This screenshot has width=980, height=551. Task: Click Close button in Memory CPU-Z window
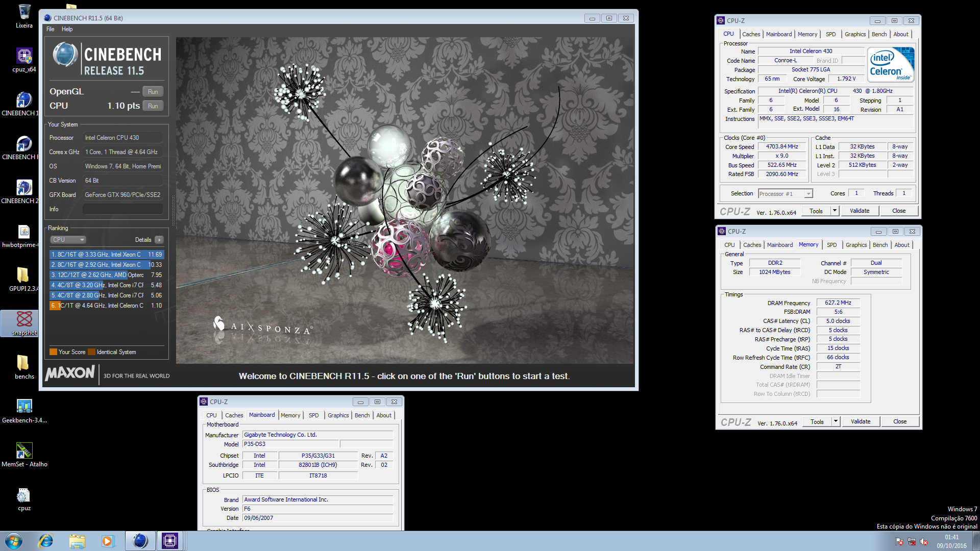(900, 421)
